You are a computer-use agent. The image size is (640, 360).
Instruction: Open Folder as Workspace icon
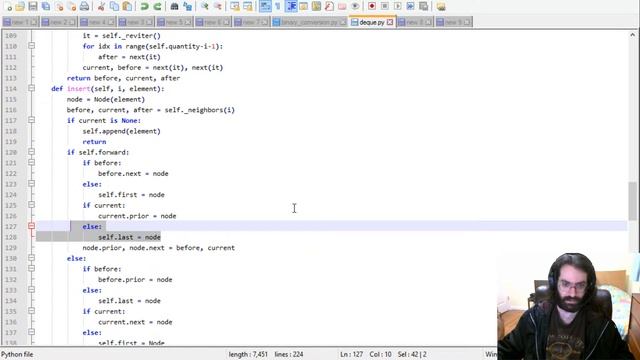(x=342, y=6)
